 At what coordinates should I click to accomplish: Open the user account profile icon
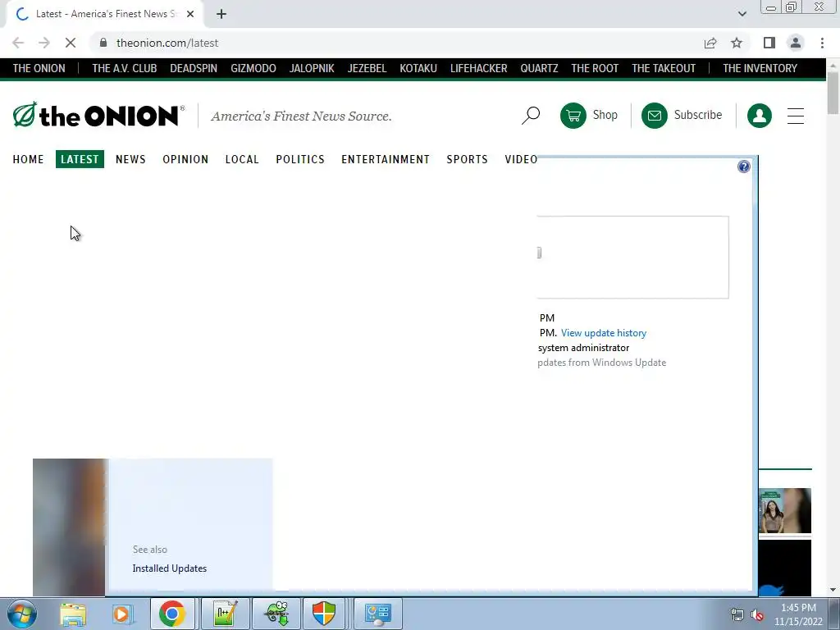pyautogui.click(x=759, y=115)
